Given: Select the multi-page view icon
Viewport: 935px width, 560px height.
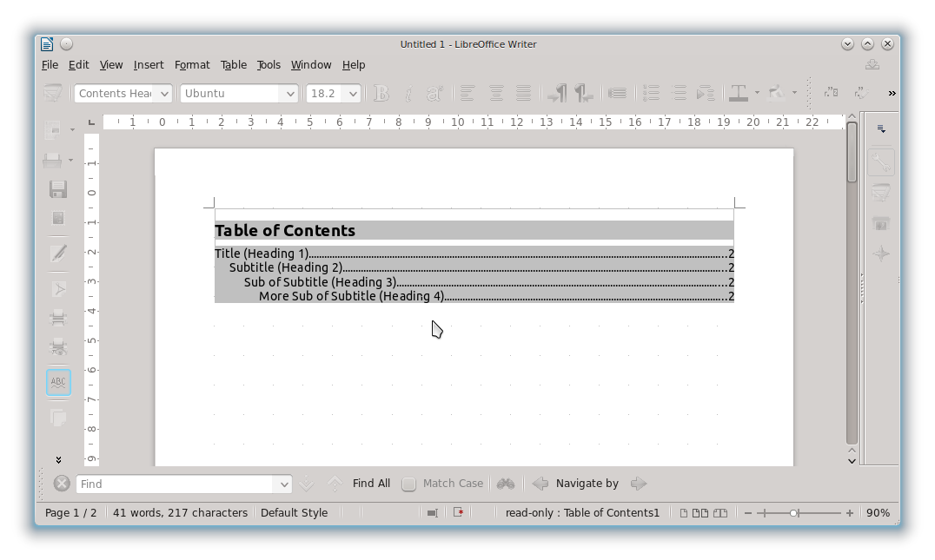Looking at the screenshot, I should 700,512.
